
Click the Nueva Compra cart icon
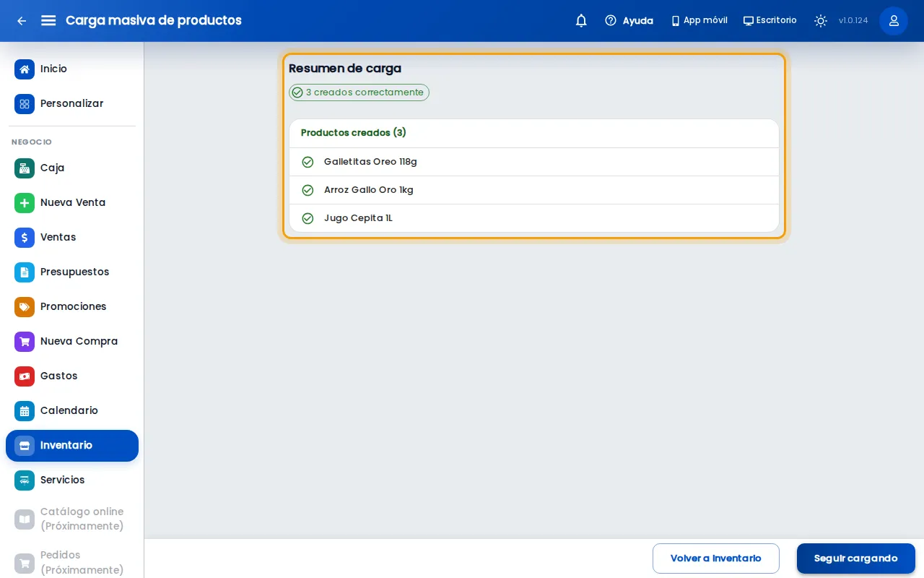(25, 342)
